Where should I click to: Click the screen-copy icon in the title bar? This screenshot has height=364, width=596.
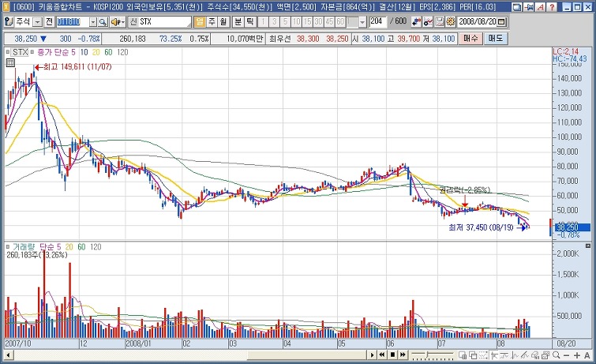point(517,6)
